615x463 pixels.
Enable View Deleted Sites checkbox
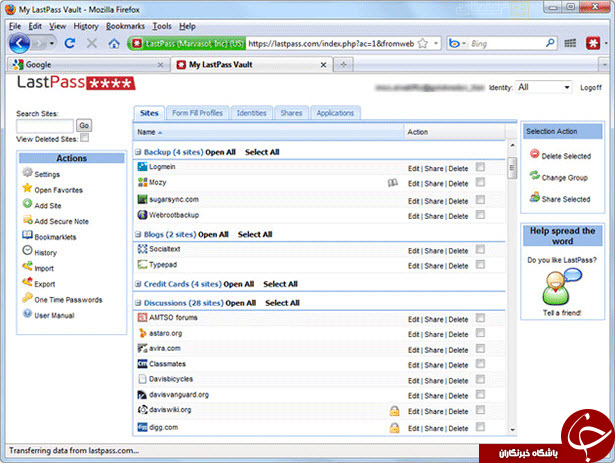coord(84,138)
